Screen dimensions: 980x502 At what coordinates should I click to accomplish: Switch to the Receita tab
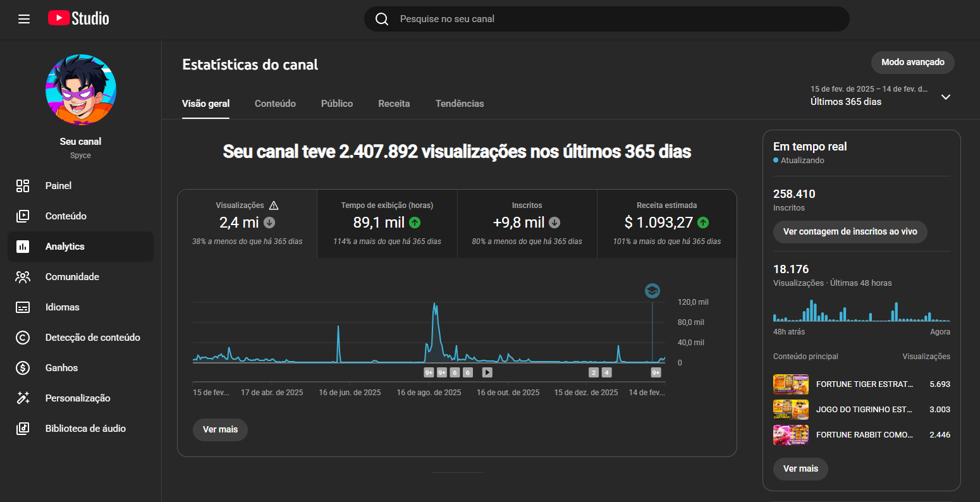(394, 104)
